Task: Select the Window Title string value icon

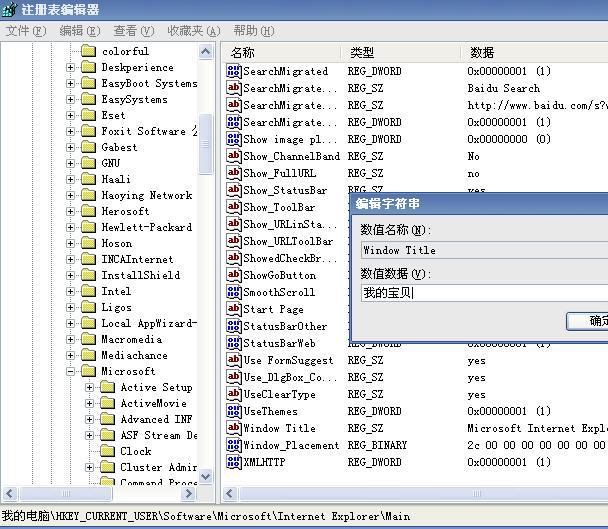Action: [234, 428]
